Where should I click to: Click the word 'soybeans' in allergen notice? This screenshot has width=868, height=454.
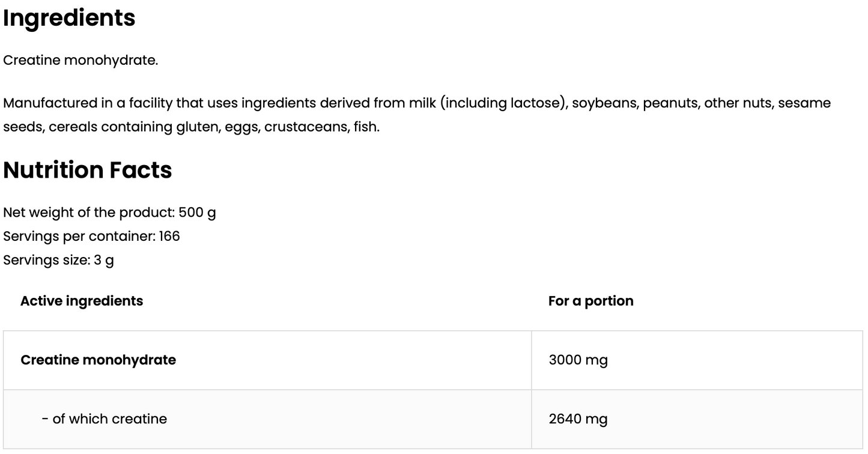tap(604, 103)
